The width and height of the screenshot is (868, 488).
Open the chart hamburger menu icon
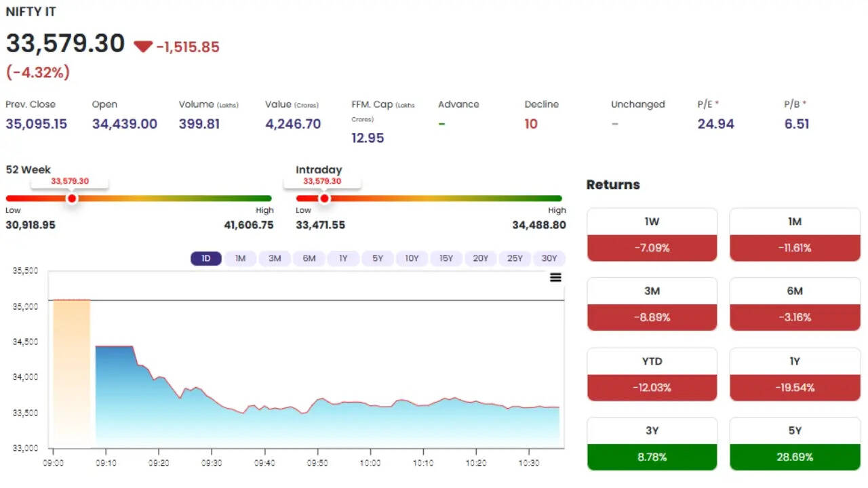555,277
